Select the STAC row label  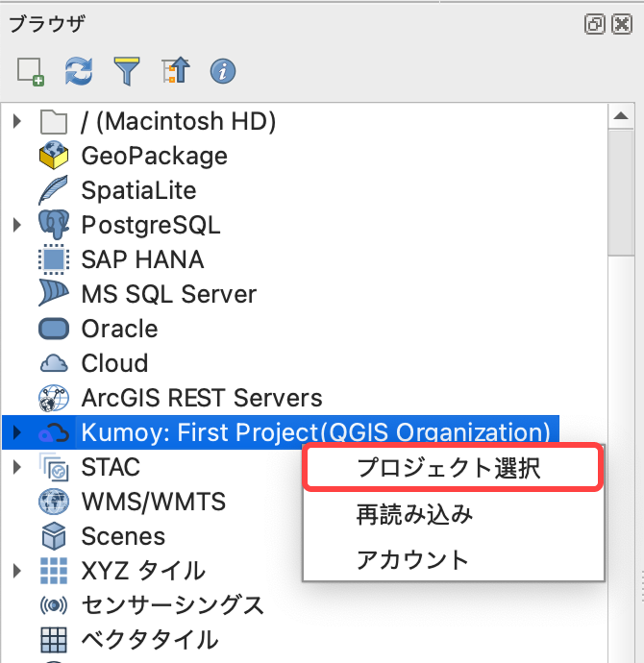click(111, 467)
